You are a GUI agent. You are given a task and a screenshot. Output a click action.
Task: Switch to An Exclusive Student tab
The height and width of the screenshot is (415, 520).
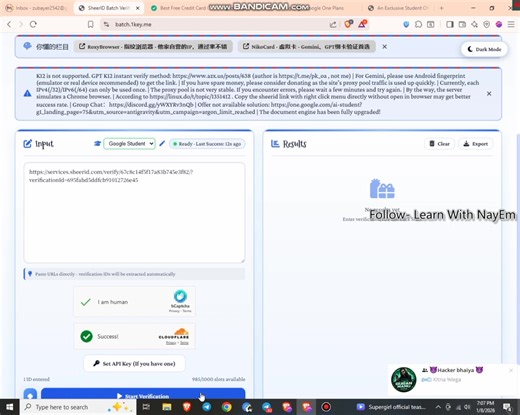pyautogui.click(x=399, y=8)
